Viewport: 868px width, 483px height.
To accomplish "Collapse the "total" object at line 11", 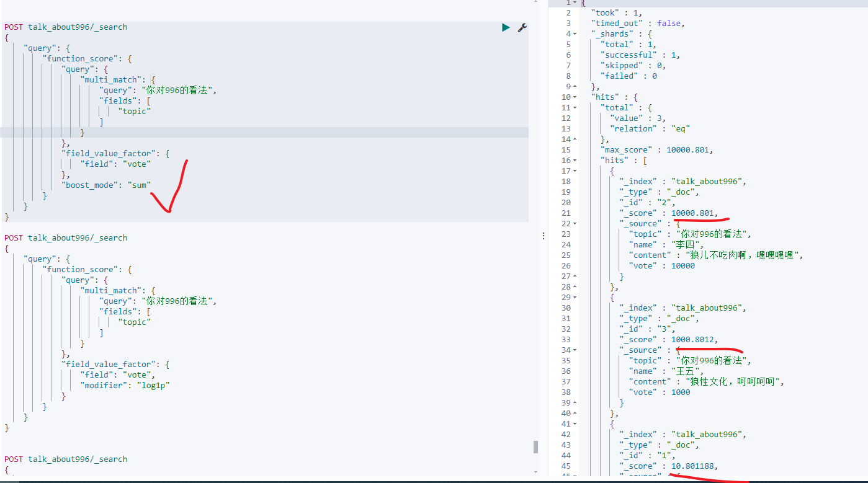I will 575,107.
